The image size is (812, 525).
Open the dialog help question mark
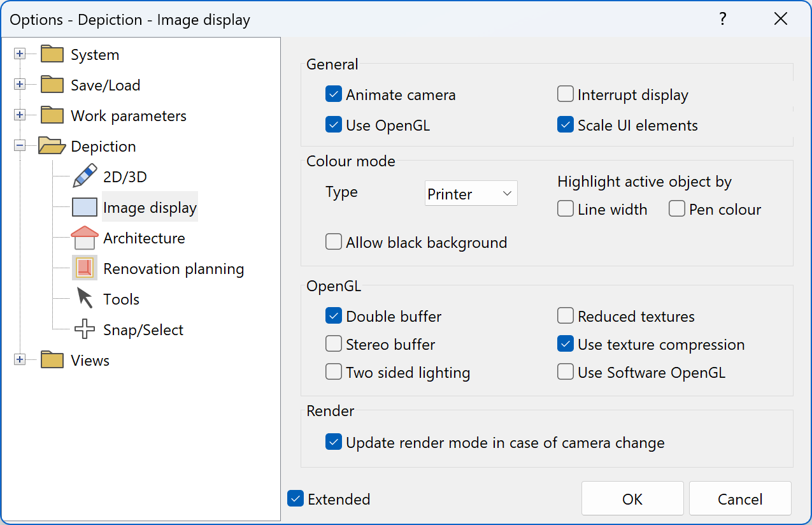[723, 19]
